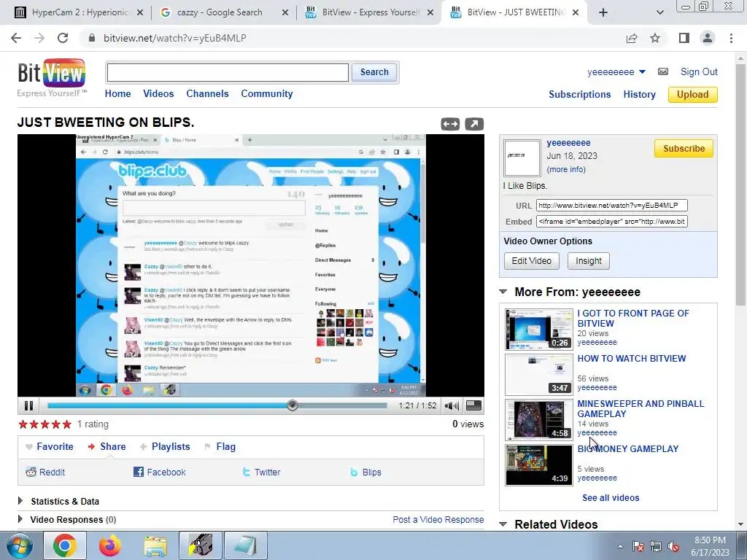Open the Share panel

[x=107, y=447]
